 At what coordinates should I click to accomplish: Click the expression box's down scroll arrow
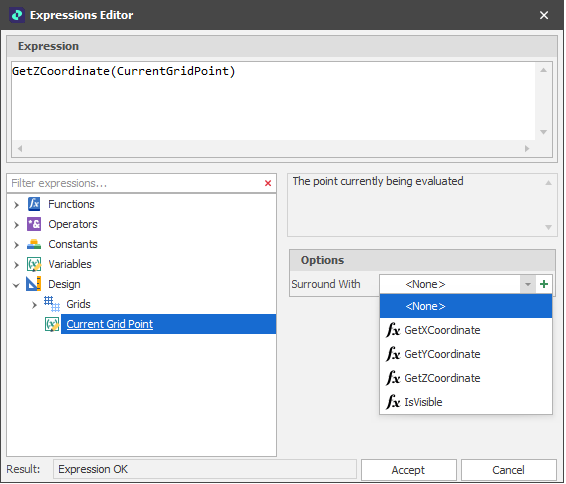[x=543, y=132]
